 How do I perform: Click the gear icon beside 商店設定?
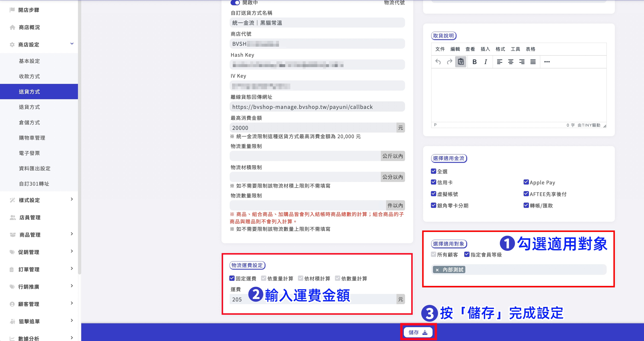[x=12, y=44]
